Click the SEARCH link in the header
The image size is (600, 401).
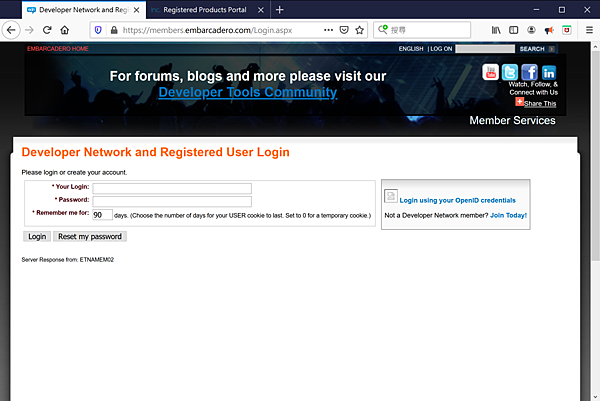pyautogui.click(x=532, y=49)
